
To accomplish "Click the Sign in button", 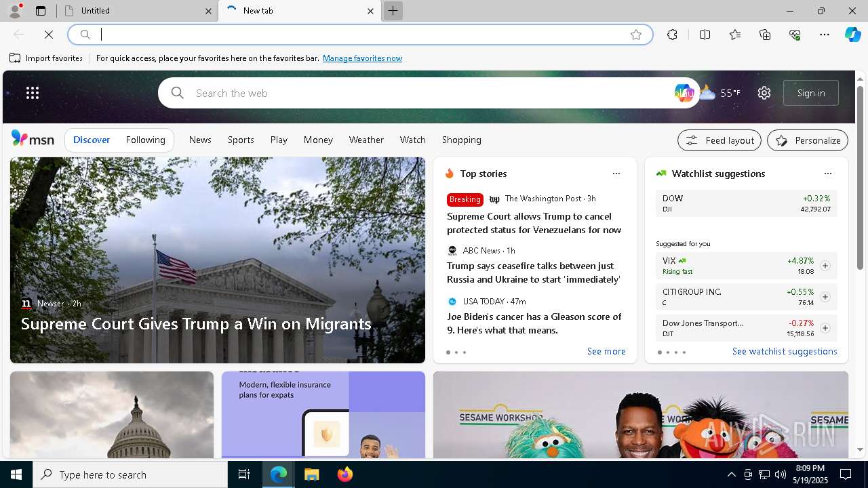I will 811,93.
